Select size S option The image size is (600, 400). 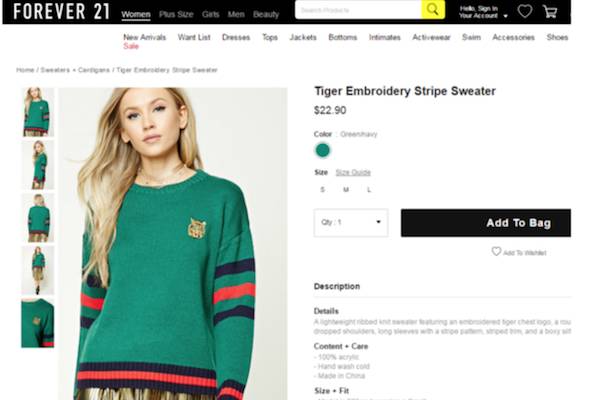coord(323,189)
